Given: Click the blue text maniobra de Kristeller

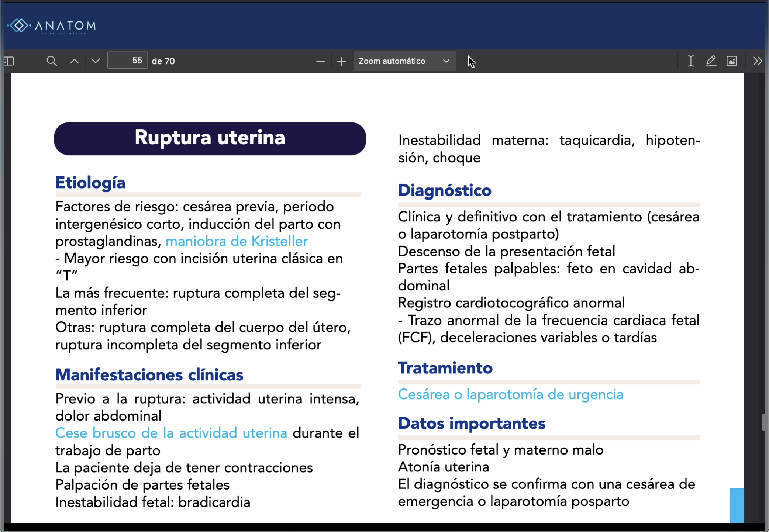Looking at the screenshot, I should 236,241.
